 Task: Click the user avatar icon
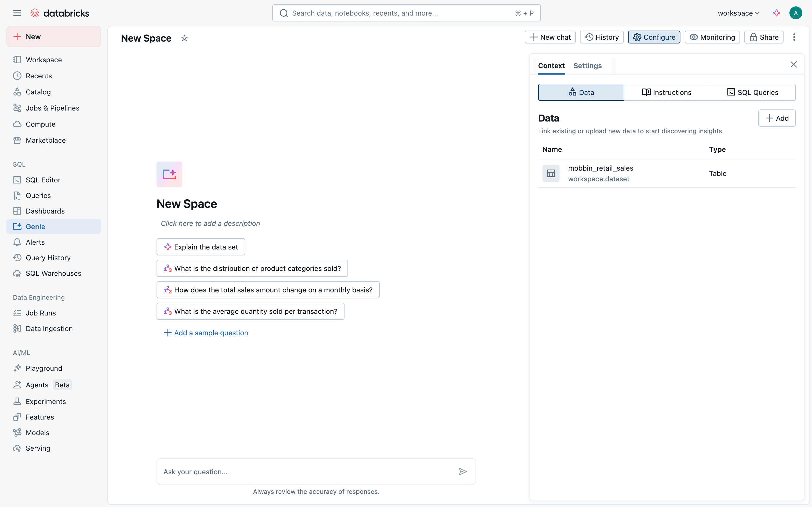(795, 13)
